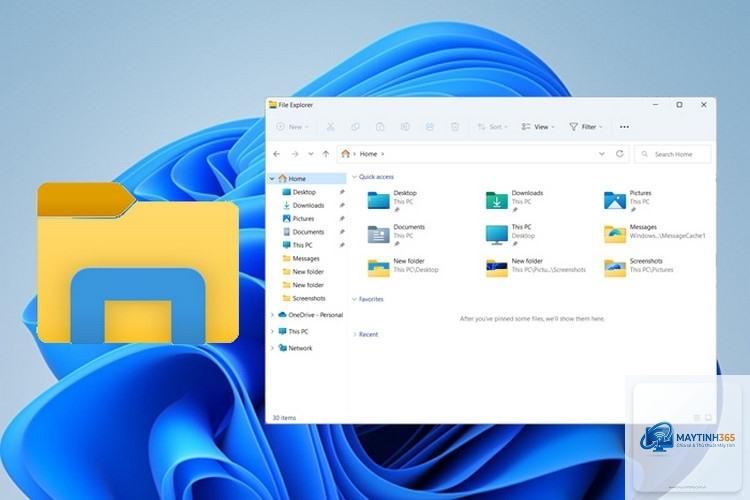Image resolution: width=750 pixels, height=500 pixels.
Task: Click the pin icon beside sidebar Downloads
Action: click(342, 205)
